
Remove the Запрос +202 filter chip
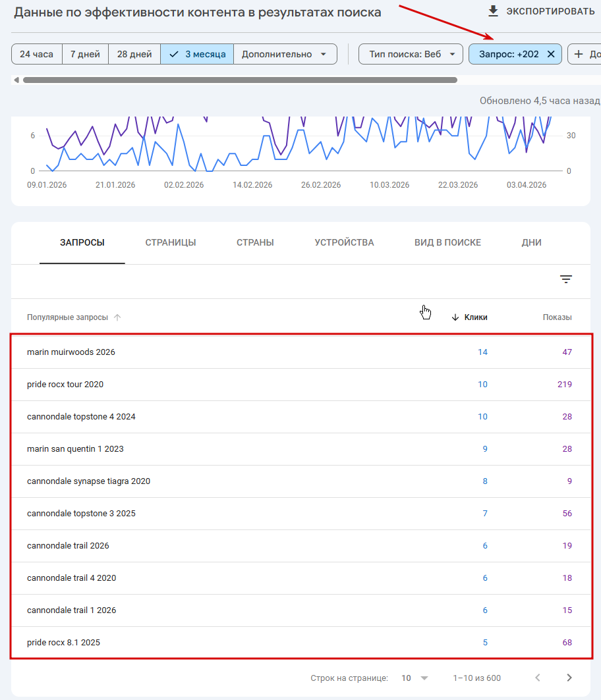point(551,54)
